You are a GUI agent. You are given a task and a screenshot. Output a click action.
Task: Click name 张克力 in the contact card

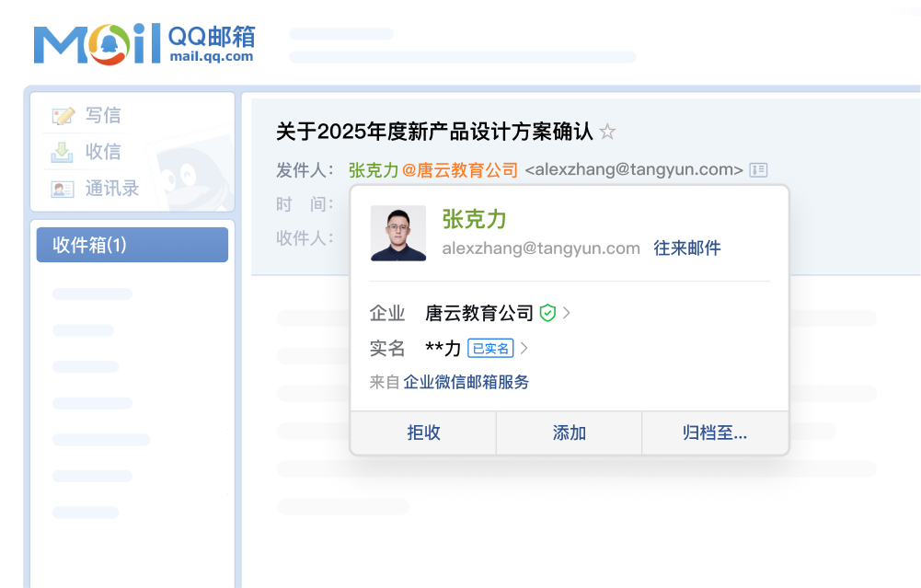click(474, 219)
